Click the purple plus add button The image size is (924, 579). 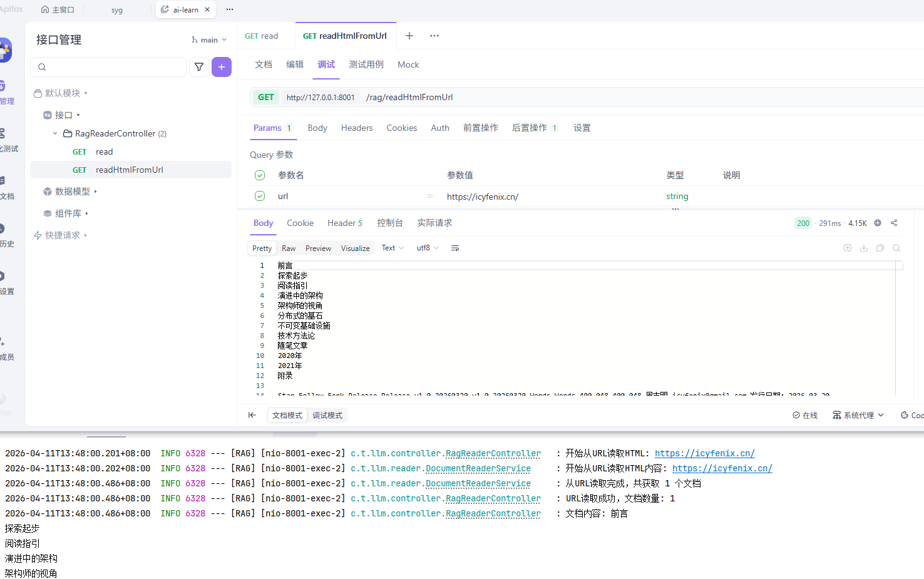(x=222, y=67)
